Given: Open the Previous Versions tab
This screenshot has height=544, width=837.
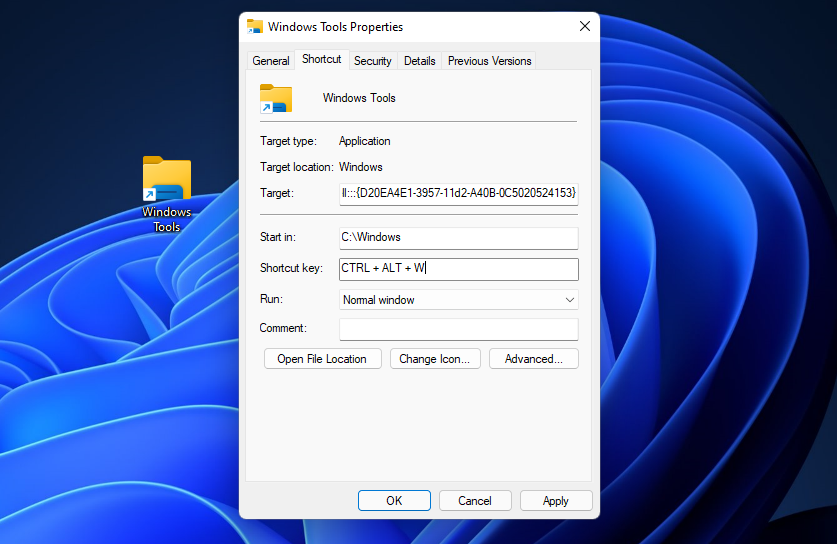Looking at the screenshot, I should point(489,61).
